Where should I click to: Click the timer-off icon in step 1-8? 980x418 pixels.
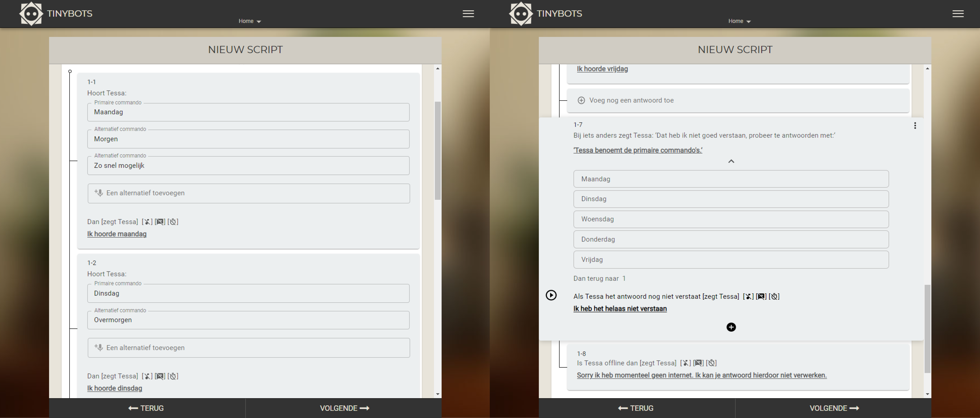point(711,363)
